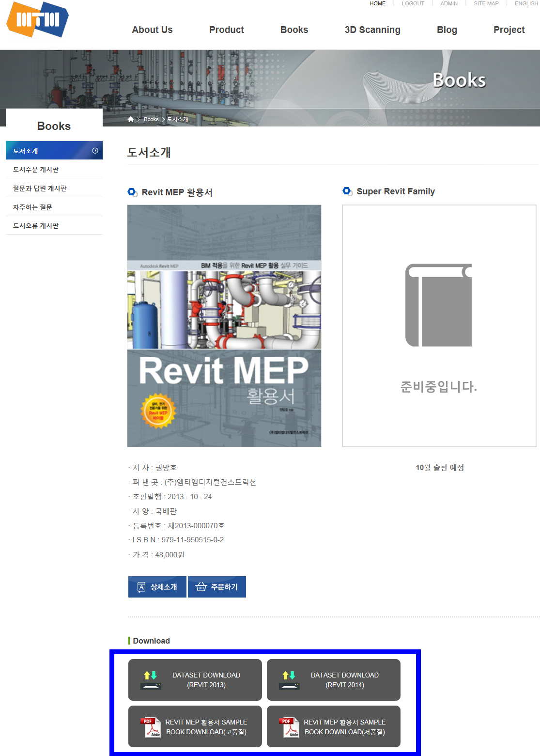This screenshot has width=540, height=756.
Task: Click the basket icon on 주문하기
Action: pyautogui.click(x=201, y=587)
